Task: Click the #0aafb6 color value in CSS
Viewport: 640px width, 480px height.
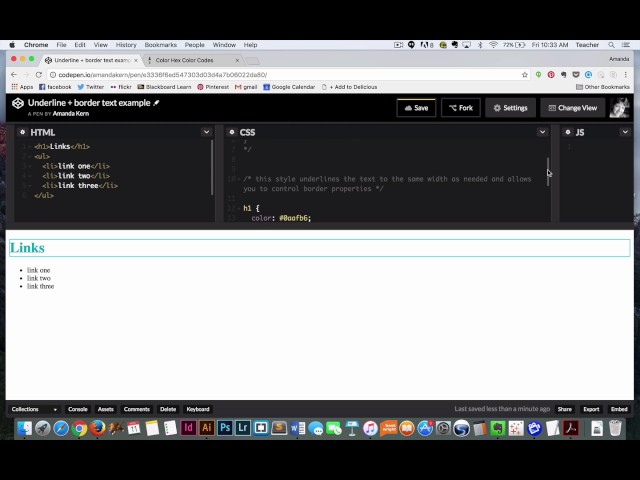Action: click(x=294, y=218)
